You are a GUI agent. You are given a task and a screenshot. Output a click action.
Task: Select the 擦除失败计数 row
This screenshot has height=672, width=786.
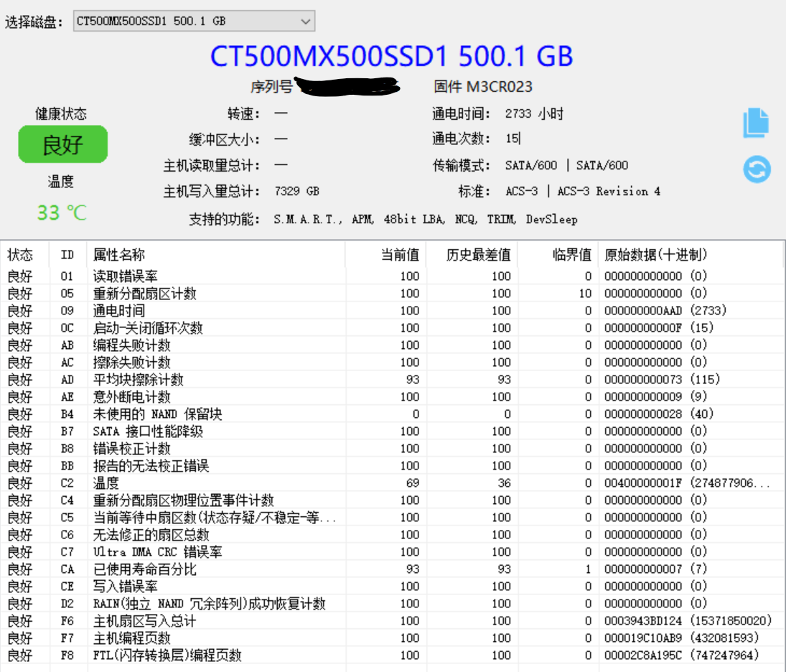(x=391, y=362)
